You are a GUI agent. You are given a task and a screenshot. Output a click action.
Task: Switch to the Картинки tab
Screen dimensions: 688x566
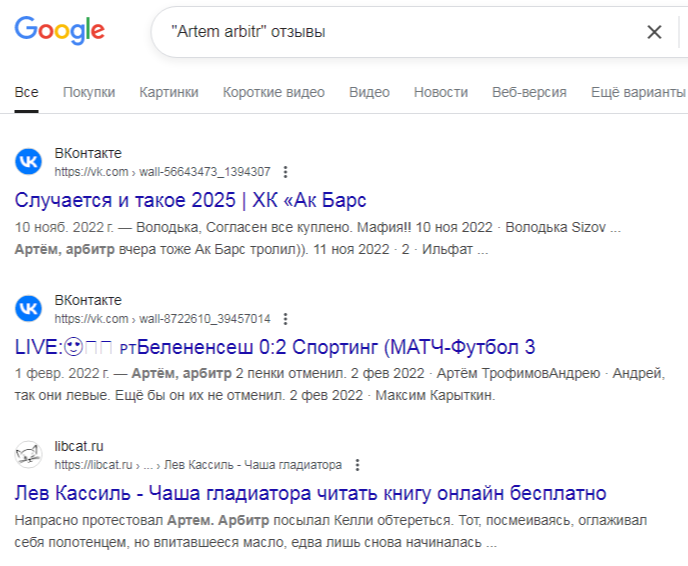(x=169, y=92)
